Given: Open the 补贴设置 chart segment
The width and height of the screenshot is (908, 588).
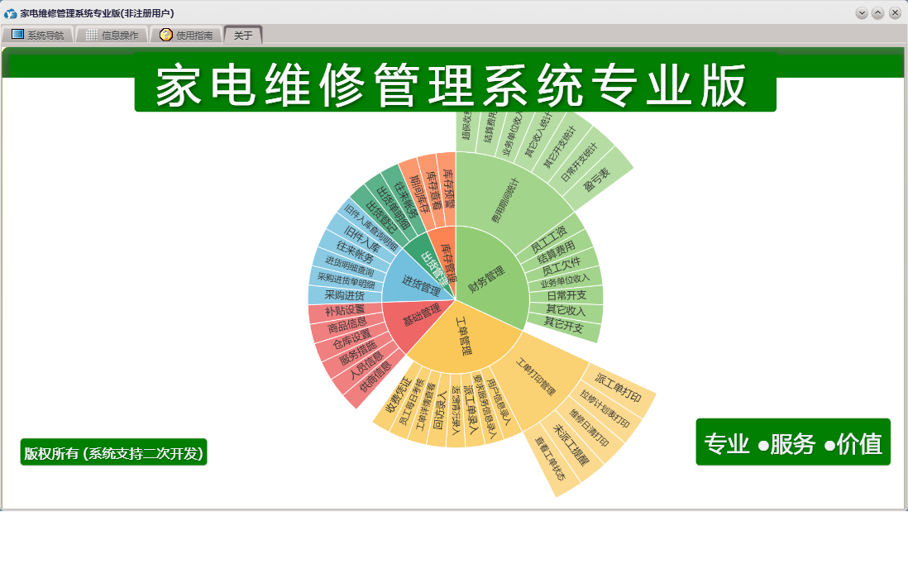Looking at the screenshot, I should tap(345, 310).
